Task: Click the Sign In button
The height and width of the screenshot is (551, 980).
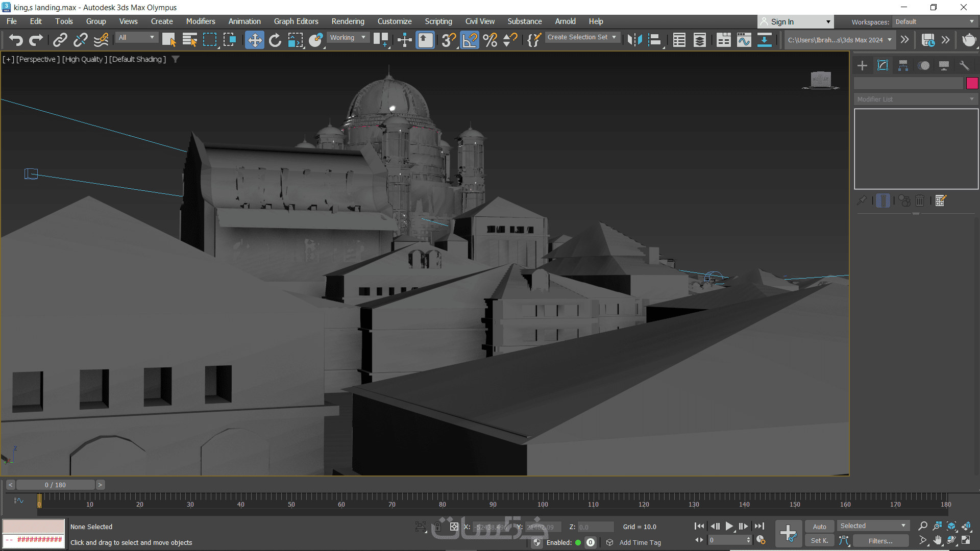Action: pyautogui.click(x=782, y=21)
